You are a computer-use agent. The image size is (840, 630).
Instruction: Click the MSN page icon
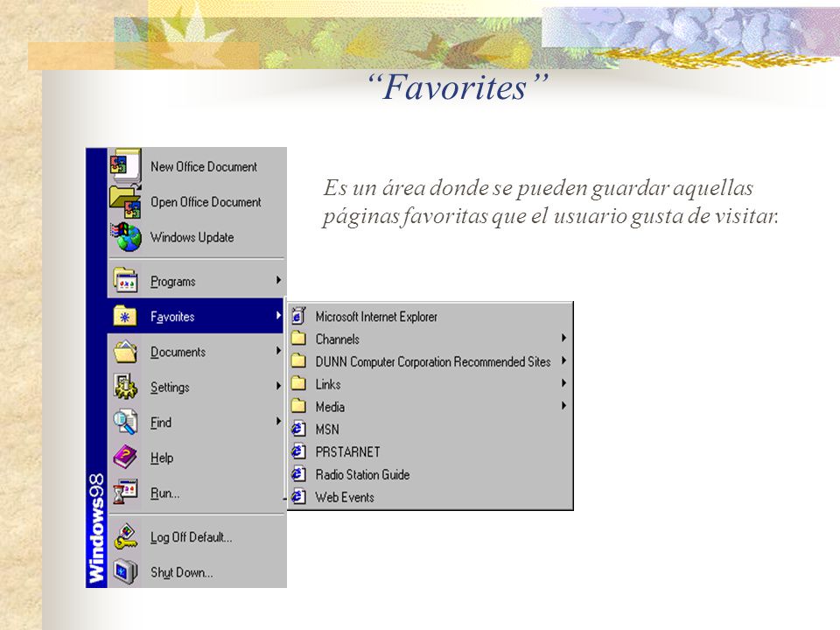tap(299, 429)
